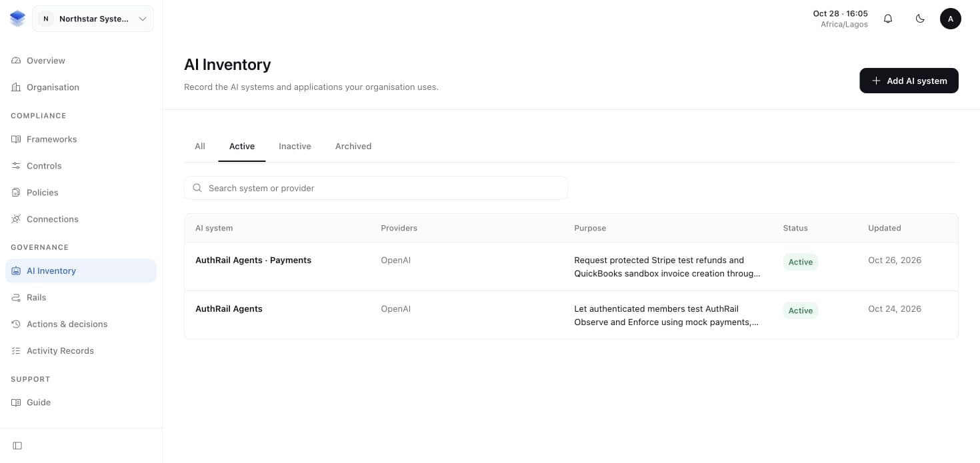Screen dimensions: 980x463
Task: Click the AI Inventory icon in sidebar
Action: click(x=16, y=271)
